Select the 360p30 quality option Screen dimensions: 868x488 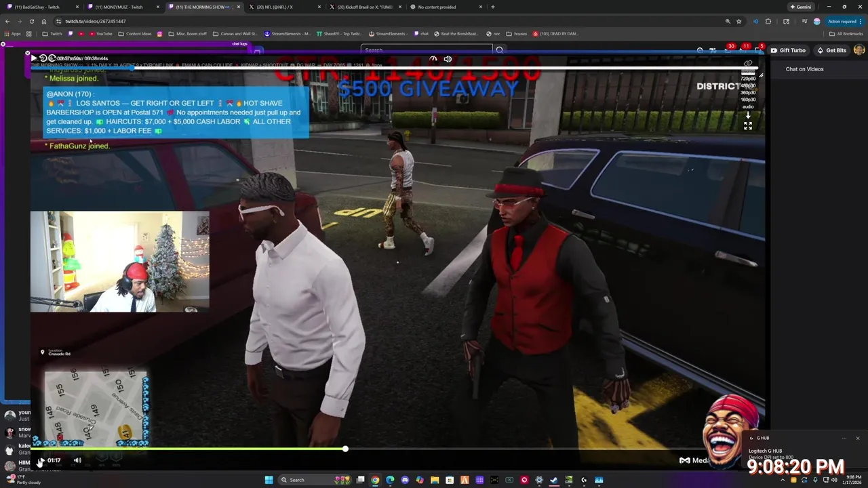tap(748, 92)
